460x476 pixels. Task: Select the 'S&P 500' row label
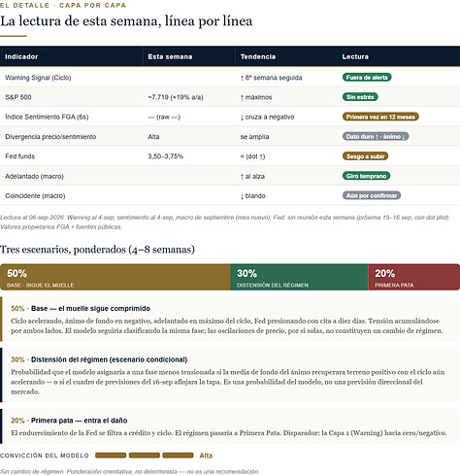18,97
